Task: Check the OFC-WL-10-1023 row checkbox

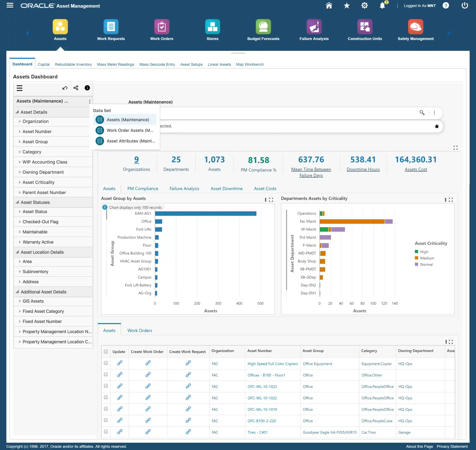Action: (106, 385)
